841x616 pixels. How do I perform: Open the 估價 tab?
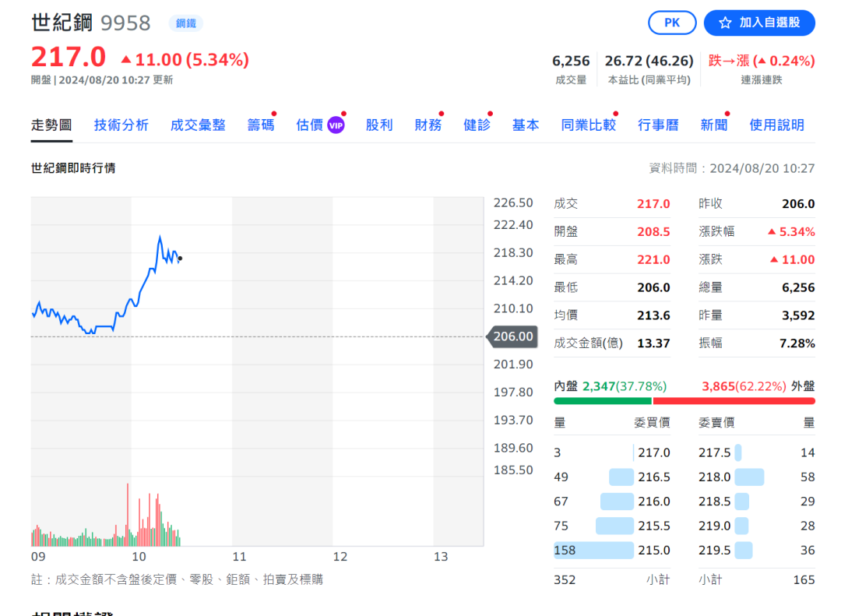point(310,125)
